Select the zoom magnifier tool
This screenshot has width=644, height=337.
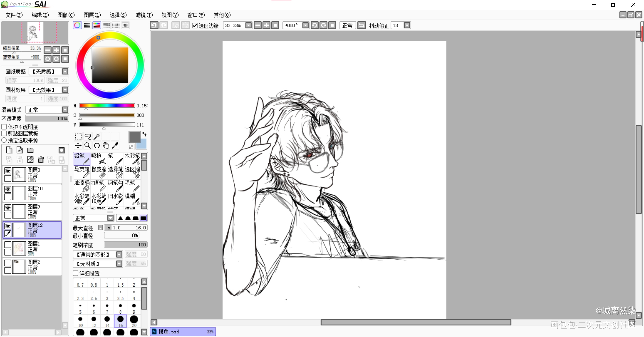87,145
